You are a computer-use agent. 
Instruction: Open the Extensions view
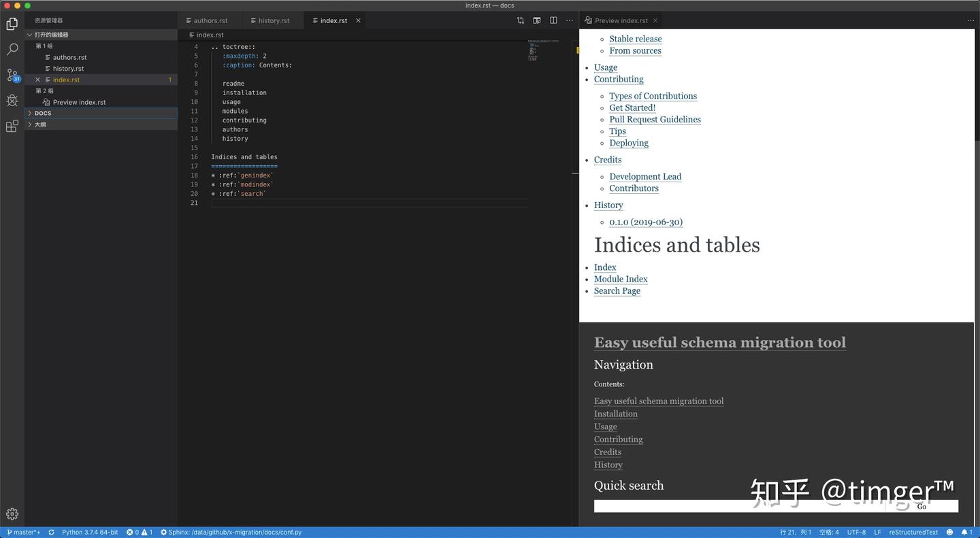pyautogui.click(x=12, y=127)
